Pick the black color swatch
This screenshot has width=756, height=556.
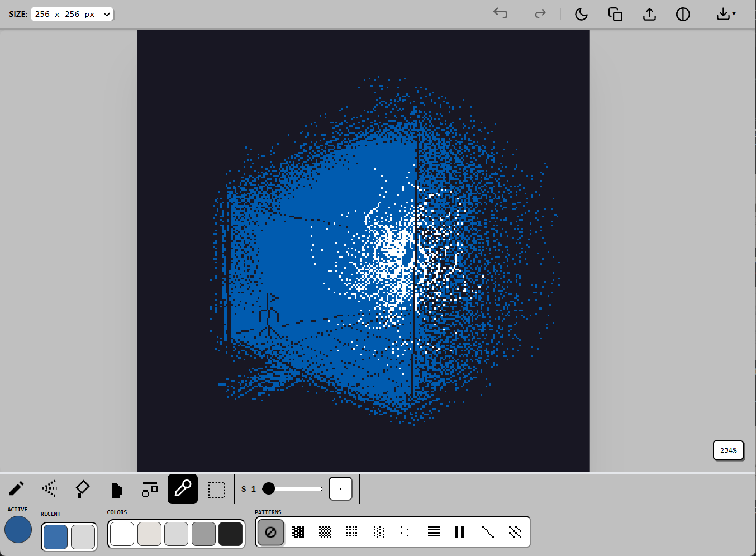point(230,534)
